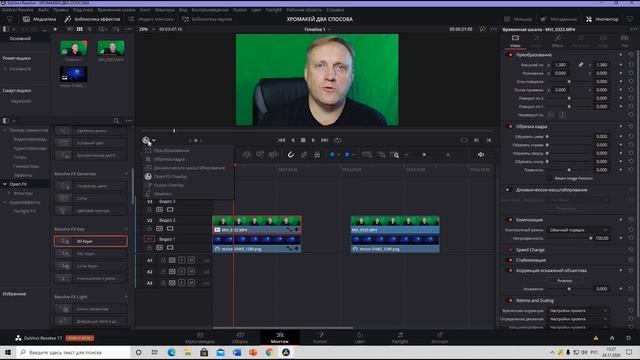Toggle the Стабилизация enable switch
Image resolution: width=640 pixels, height=360 pixels.
tap(510, 260)
